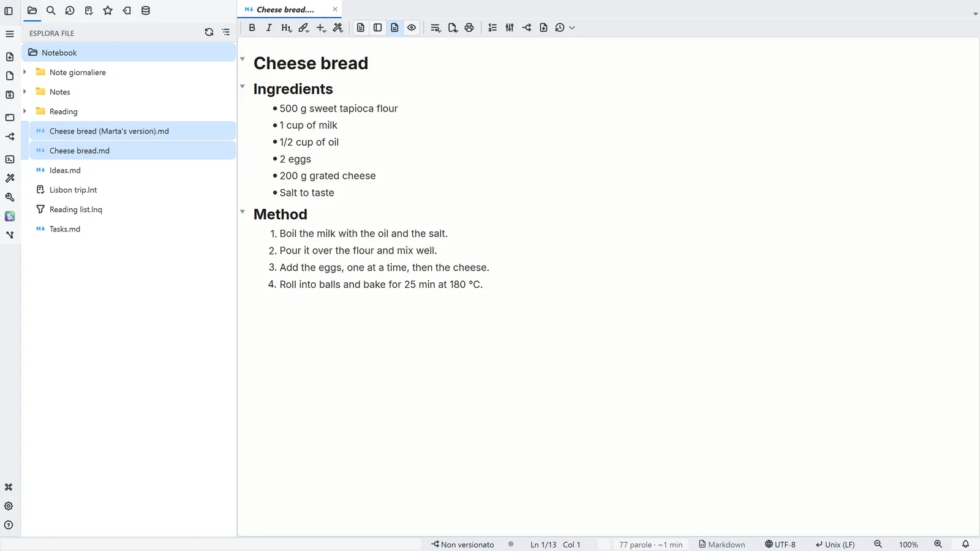Image resolution: width=980 pixels, height=551 pixels.
Task: Click the notifications bell in status bar
Action: pyautogui.click(x=965, y=544)
